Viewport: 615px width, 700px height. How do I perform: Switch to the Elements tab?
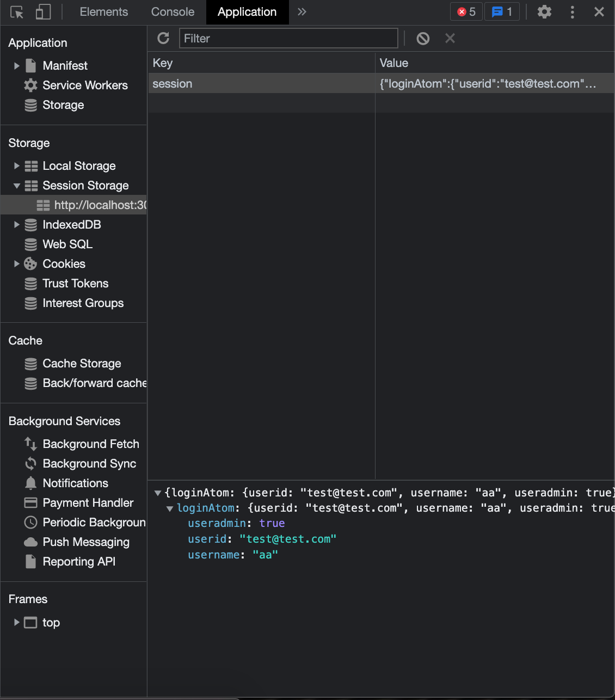103,12
